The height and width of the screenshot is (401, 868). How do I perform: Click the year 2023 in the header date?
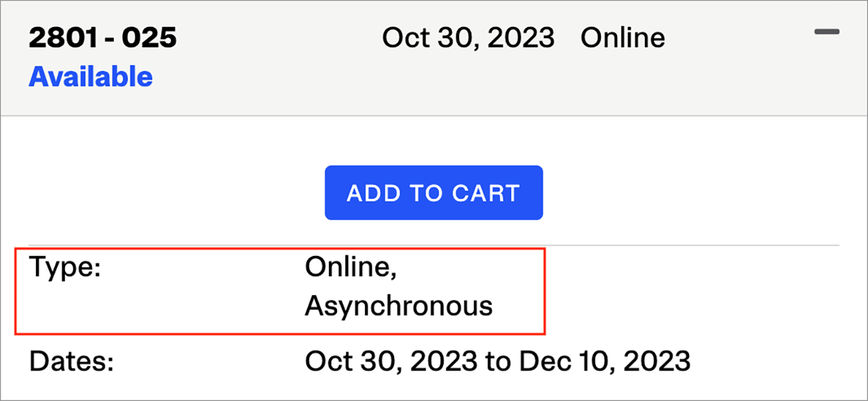pyautogui.click(x=522, y=38)
